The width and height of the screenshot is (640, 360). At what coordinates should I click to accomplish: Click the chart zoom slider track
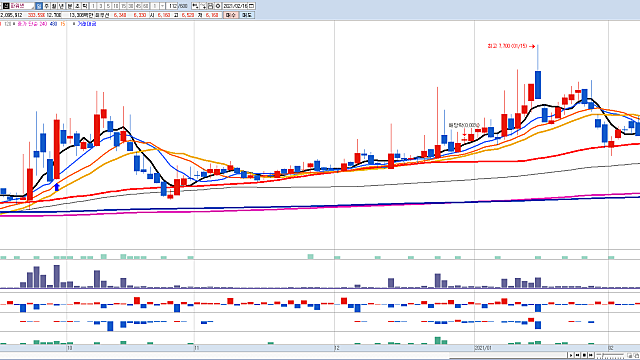pyautogui.click(x=610, y=355)
